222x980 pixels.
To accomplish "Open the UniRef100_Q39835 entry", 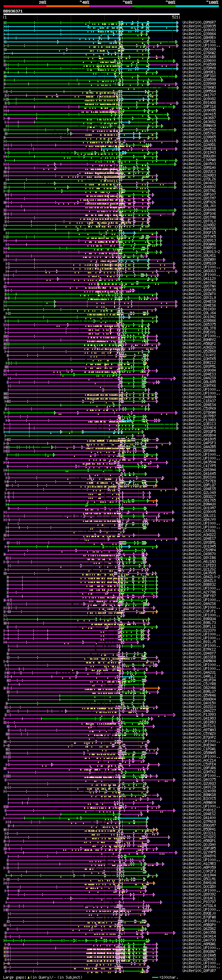I will (x=199, y=26).
